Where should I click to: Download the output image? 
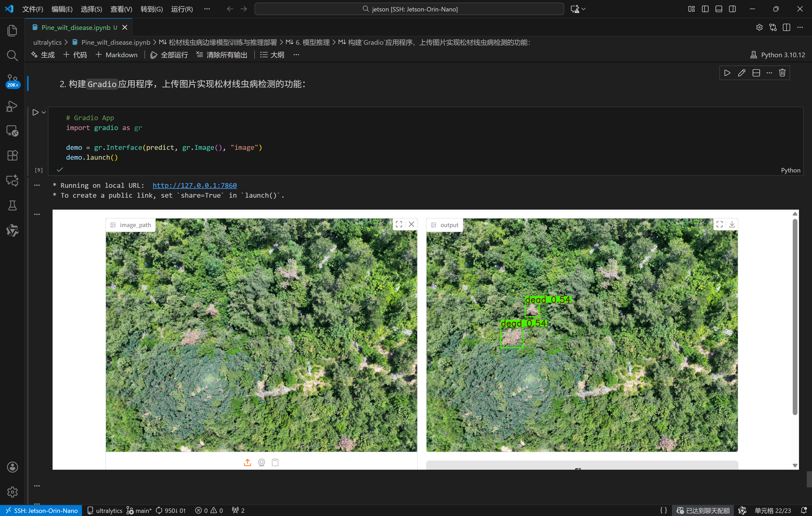pos(732,224)
